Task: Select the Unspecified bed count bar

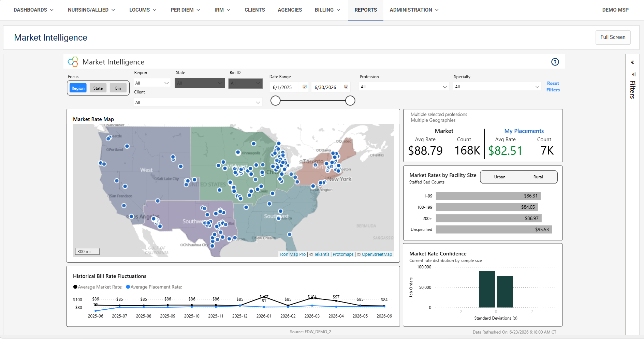Action: pos(494,230)
